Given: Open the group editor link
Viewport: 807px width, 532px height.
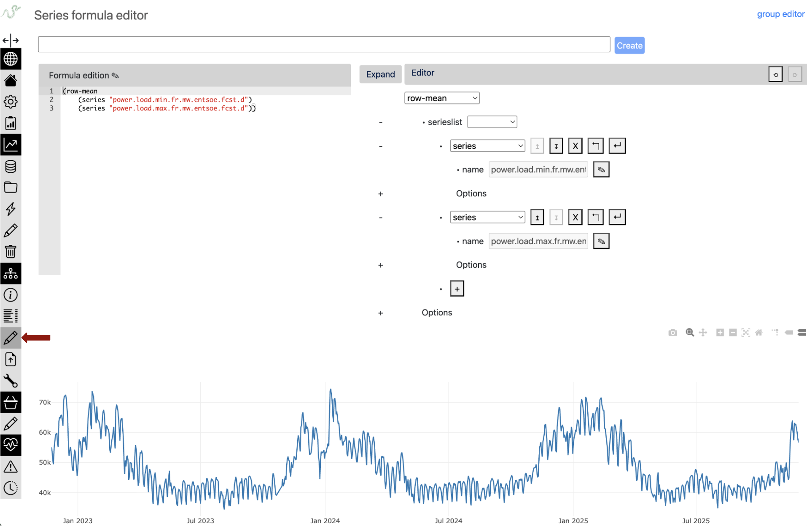Looking at the screenshot, I should click(x=780, y=14).
